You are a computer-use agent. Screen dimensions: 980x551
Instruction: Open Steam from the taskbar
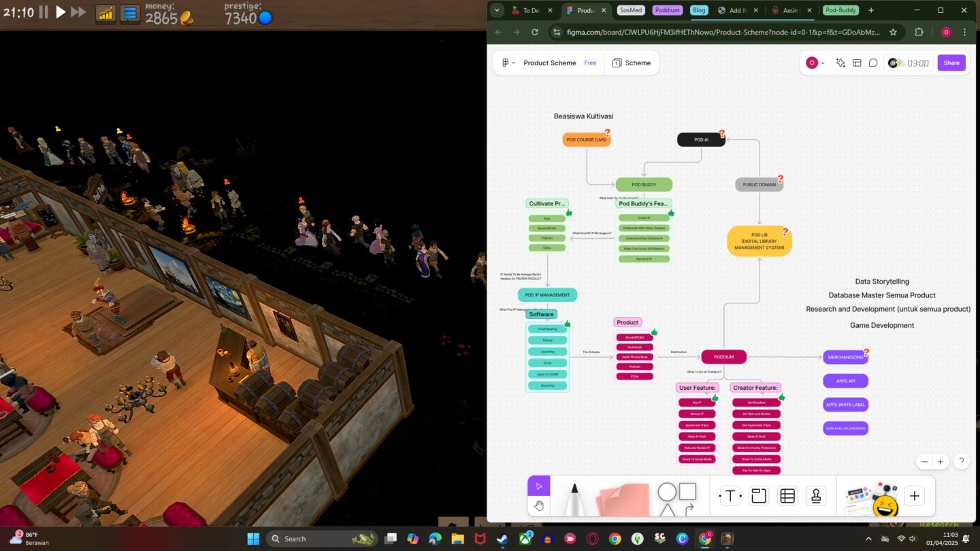coord(502,539)
